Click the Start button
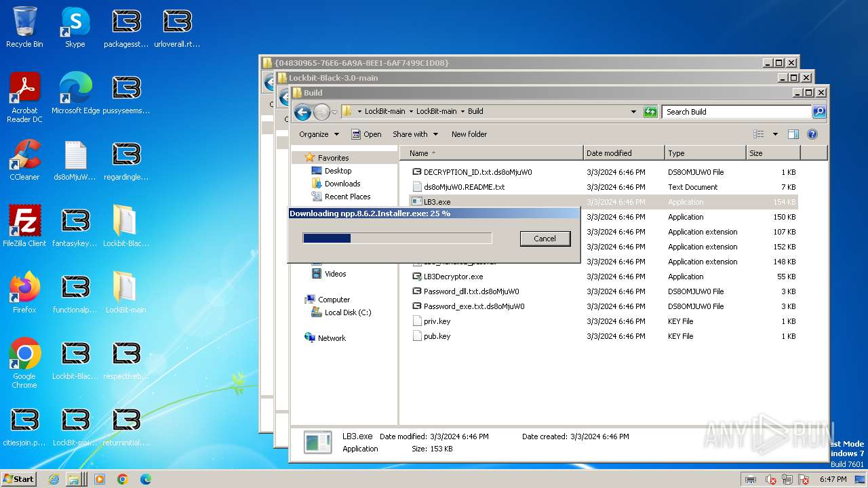Viewport: 868px width, 488px height. (x=19, y=479)
